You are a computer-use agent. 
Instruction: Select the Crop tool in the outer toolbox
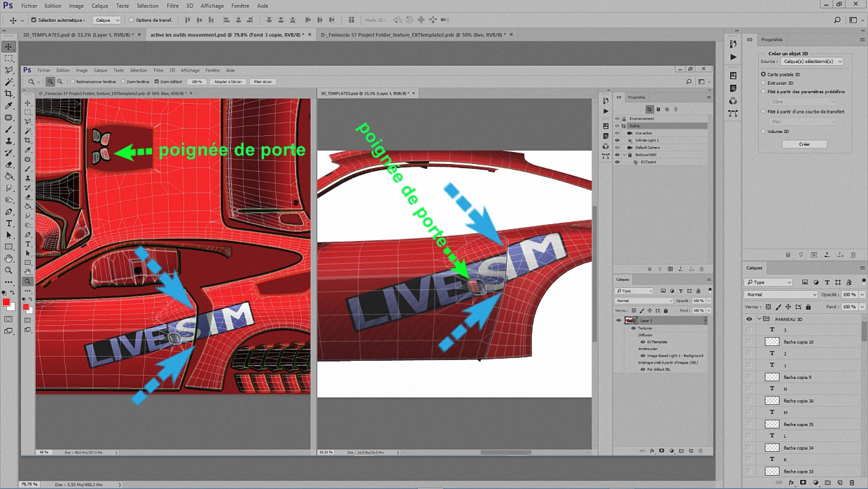pos(9,94)
